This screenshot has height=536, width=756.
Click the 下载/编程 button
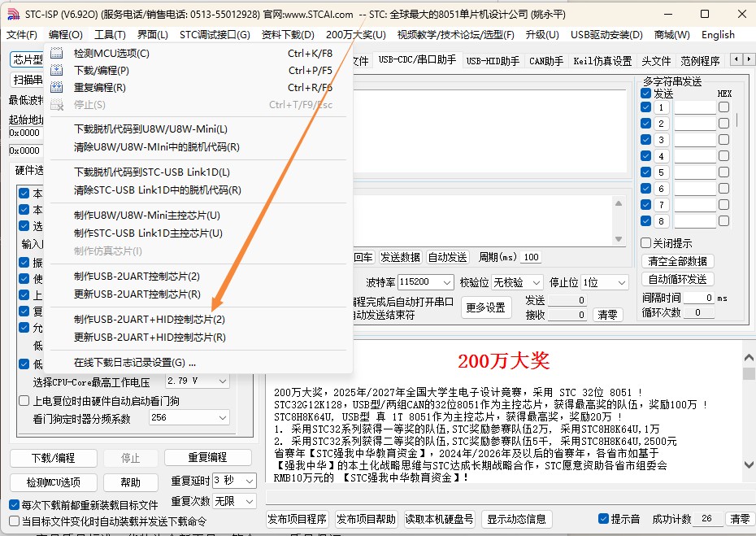click(x=54, y=458)
